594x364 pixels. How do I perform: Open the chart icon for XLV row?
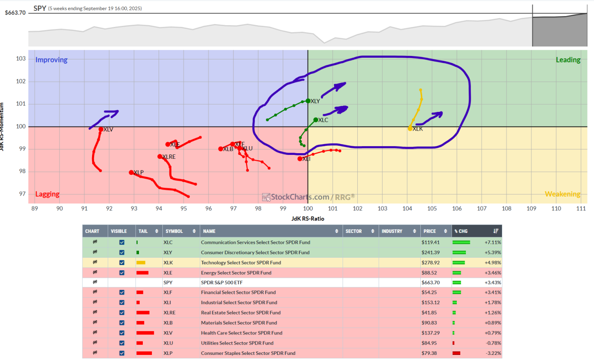[x=95, y=333]
